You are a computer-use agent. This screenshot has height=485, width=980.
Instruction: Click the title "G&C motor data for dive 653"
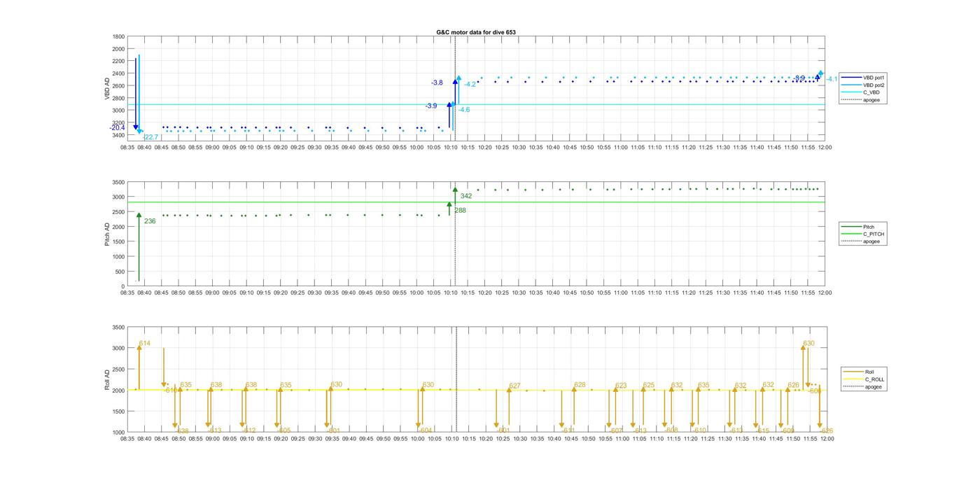[475, 32]
